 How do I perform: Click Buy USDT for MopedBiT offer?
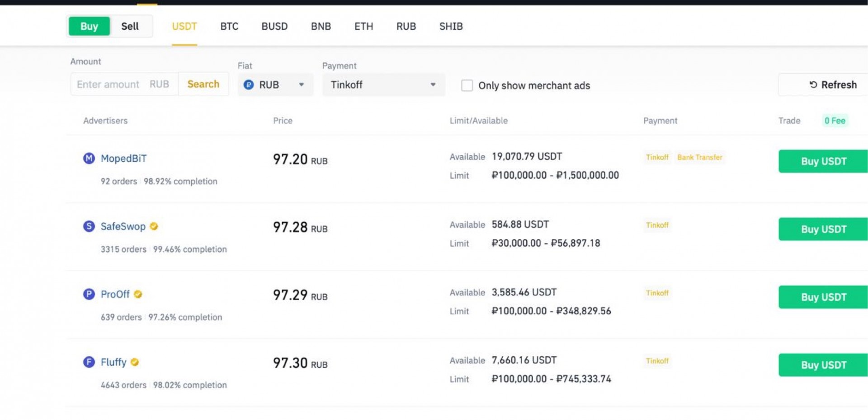[x=823, y=161]
